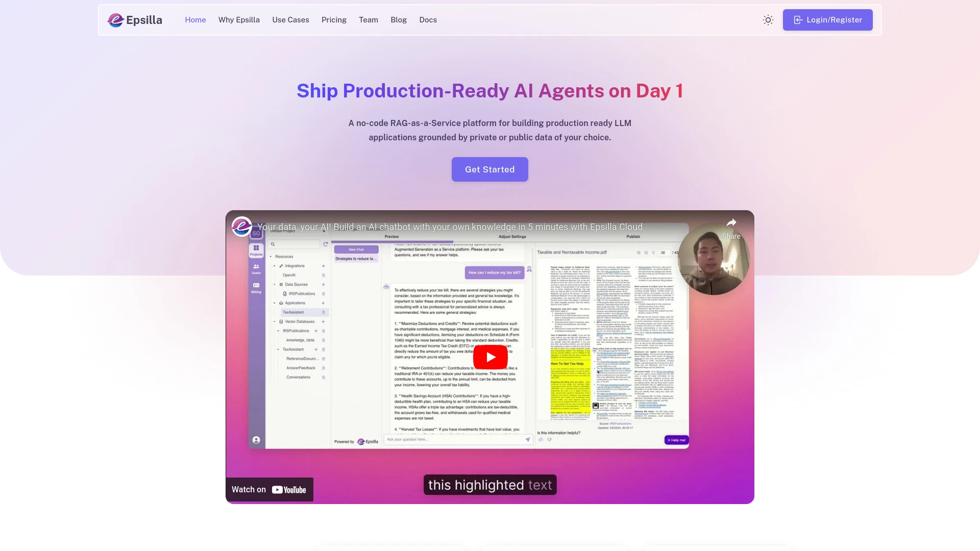Open the Why Epsilla menu item

[239, 19]
